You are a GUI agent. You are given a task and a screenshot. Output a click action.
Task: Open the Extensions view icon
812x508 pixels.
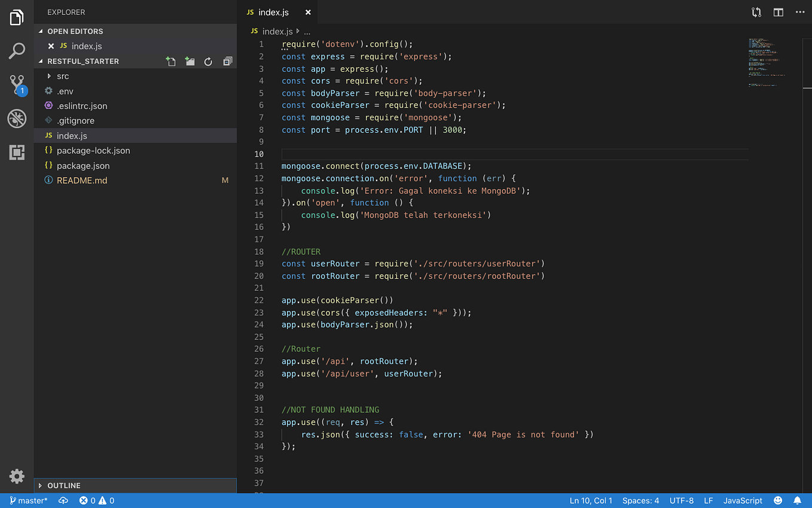[17, 153]
